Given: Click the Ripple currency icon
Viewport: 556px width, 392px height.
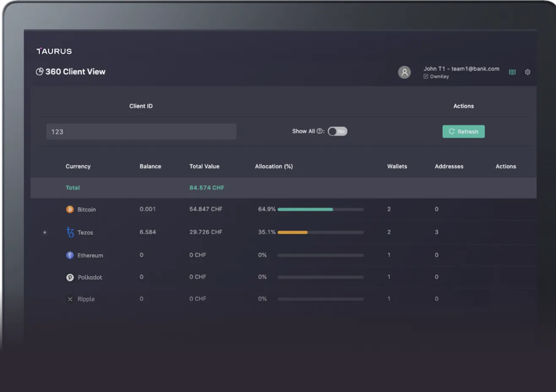Looking at the screenshot, I should [70, 299].
